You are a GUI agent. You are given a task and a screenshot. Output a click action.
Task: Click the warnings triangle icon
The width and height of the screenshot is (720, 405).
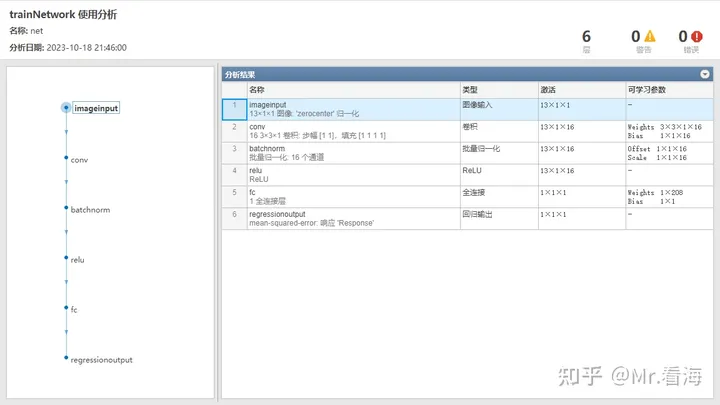coord(650,36)
